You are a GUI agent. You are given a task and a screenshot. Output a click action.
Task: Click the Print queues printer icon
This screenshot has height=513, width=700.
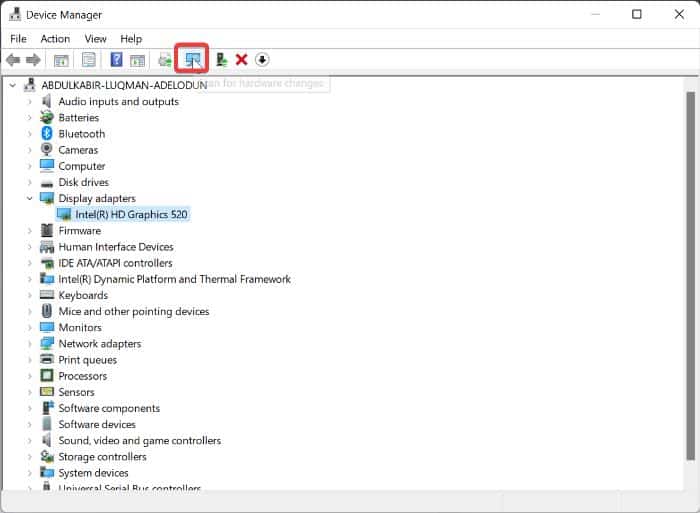[x=47, y=359]
